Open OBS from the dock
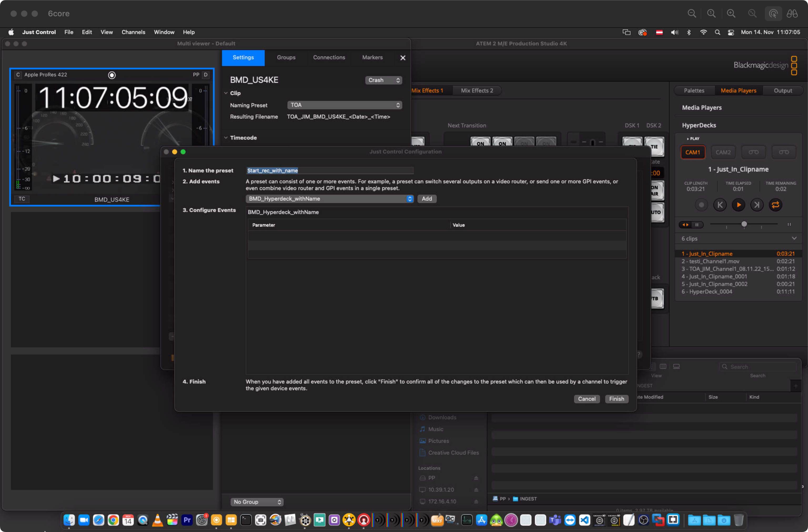This screenshot has width=808, height=532. point(643,520)
